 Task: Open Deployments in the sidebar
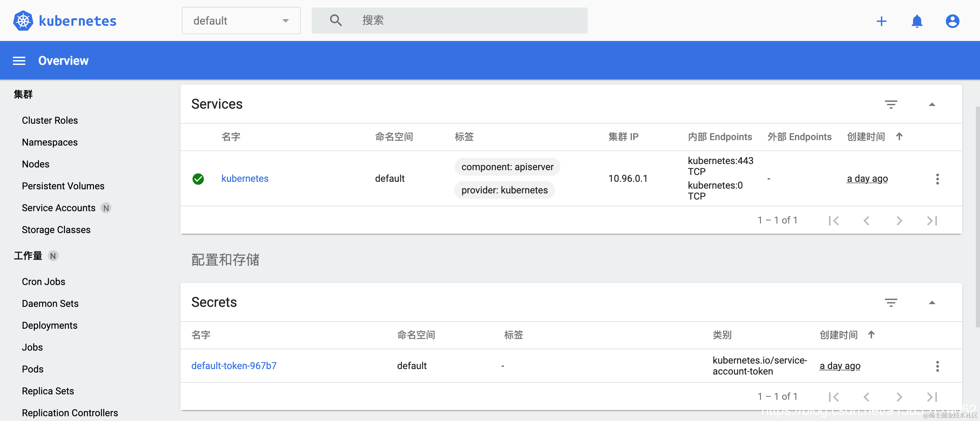(50, 326)
